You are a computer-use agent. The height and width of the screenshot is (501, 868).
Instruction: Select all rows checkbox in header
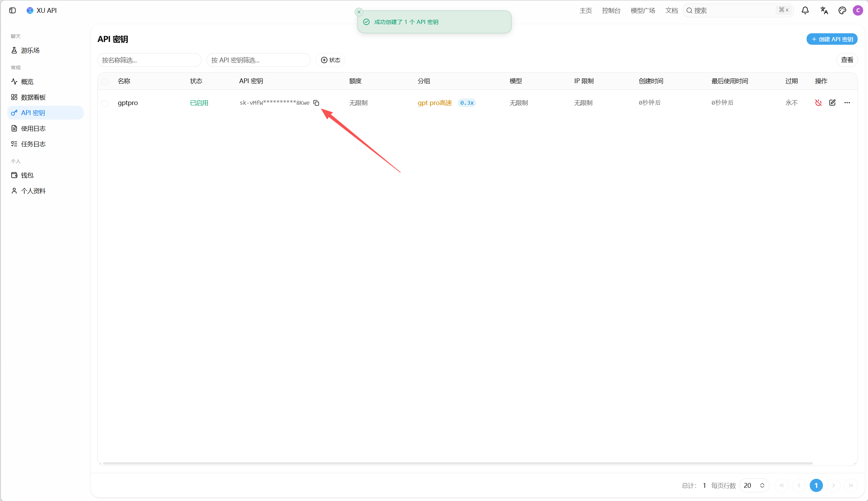105,81
